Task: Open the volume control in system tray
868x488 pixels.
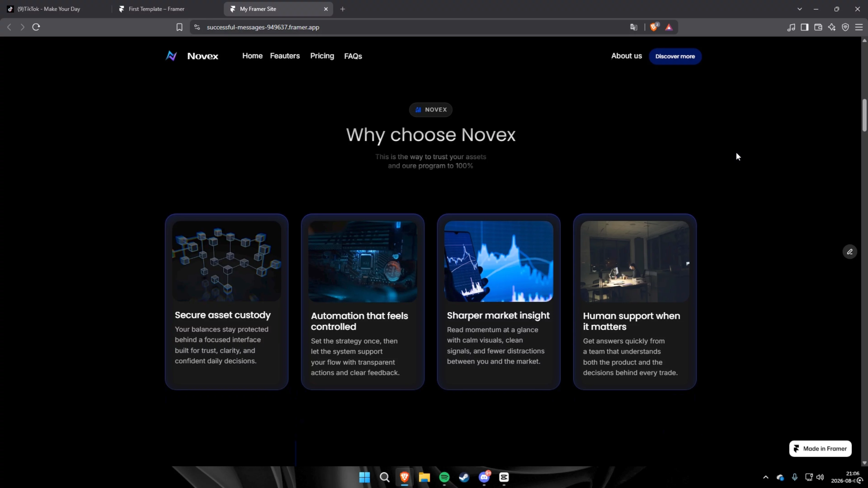Action: click(820, 477)
